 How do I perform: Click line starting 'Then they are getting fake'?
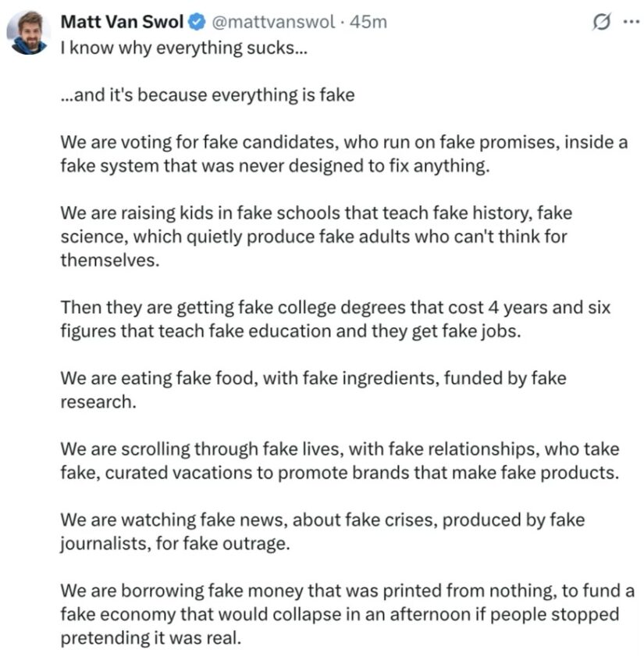click(335, 308)
